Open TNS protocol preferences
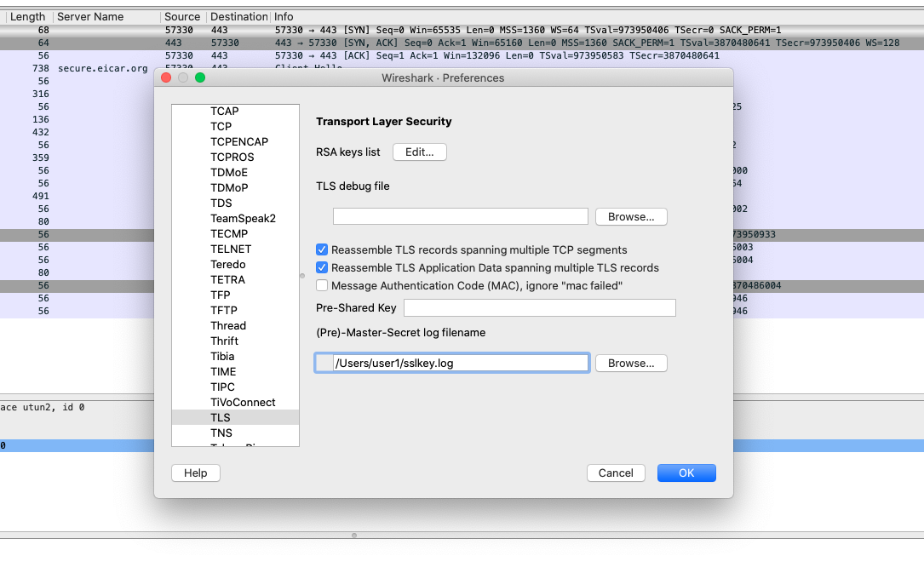 coord(220,433)
